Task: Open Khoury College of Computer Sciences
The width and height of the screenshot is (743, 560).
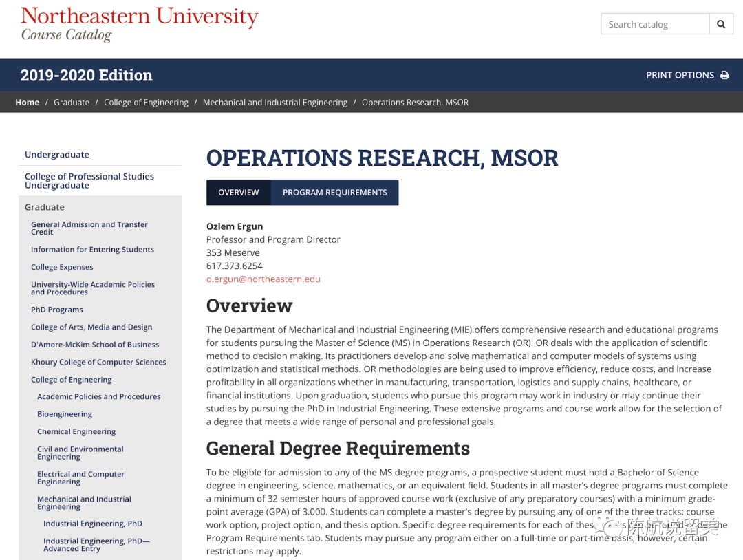Action: (98, 362)
